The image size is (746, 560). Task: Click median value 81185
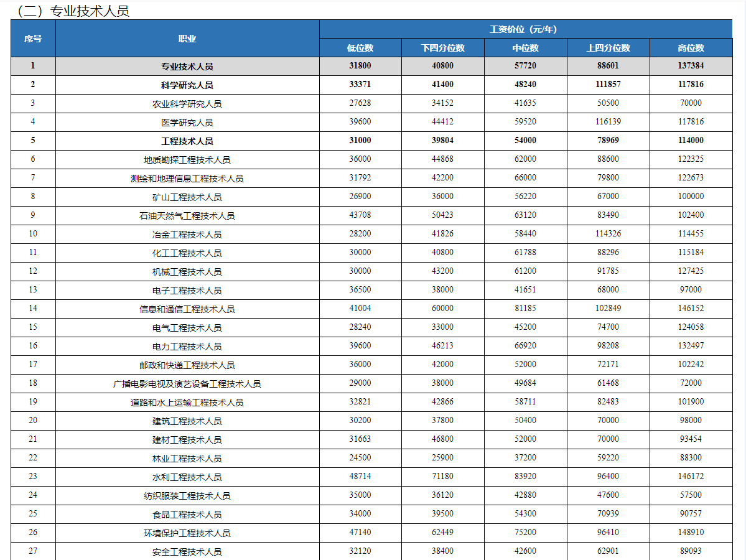click(525, 308)
